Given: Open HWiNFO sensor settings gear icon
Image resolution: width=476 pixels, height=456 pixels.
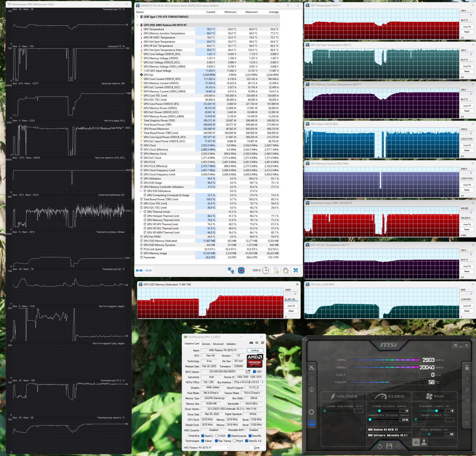Looking at the screenshot, I should coord(286,270).
